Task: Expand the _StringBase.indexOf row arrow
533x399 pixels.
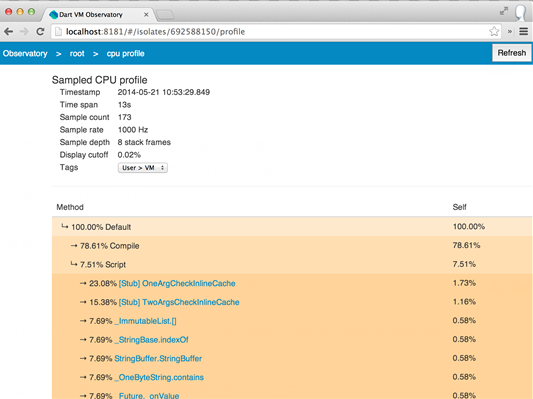Action: 83,340
